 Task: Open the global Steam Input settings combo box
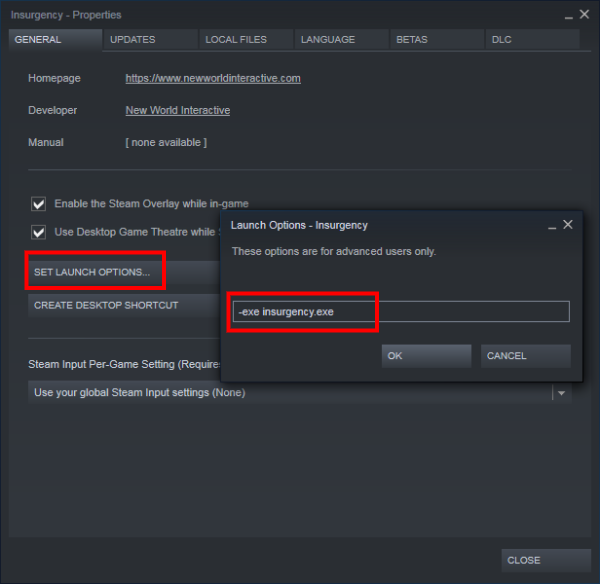coord(290,393)
